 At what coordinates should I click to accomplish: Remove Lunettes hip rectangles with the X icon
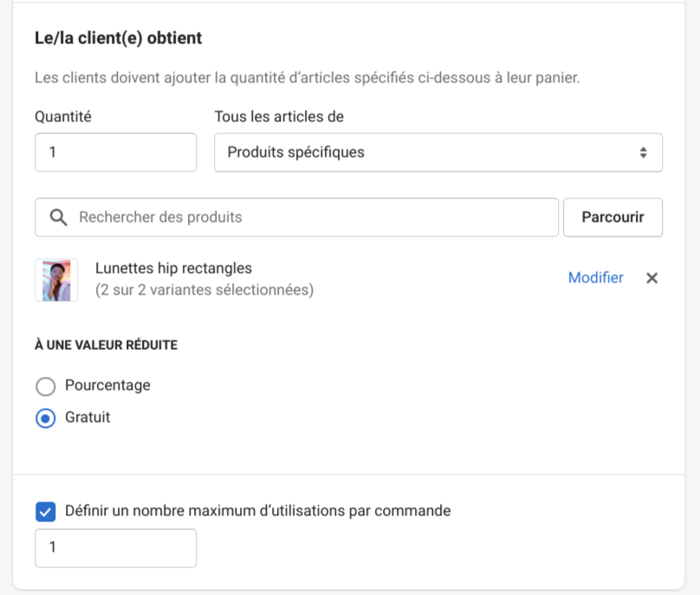pyautogui.click(x=652, y=278)
